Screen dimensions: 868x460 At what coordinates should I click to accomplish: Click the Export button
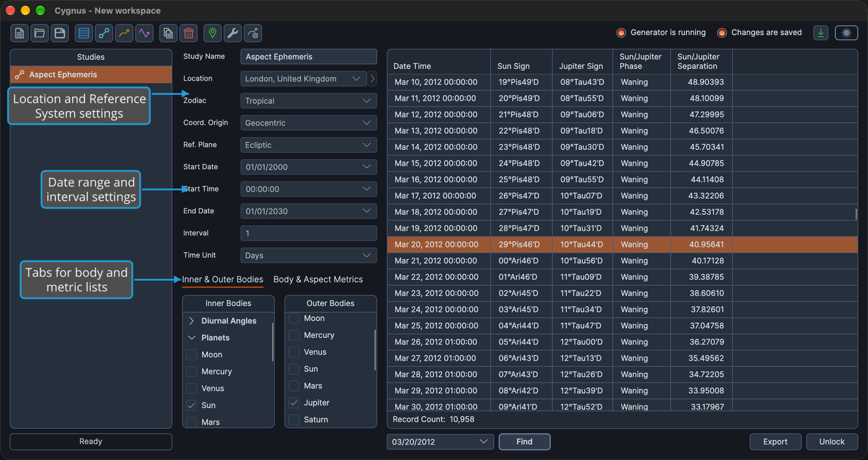pos(775,442)
